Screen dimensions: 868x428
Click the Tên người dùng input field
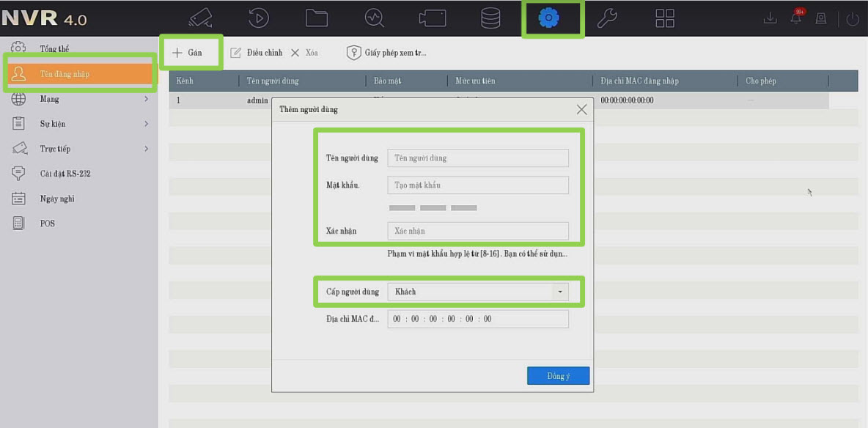coord(477,158)
